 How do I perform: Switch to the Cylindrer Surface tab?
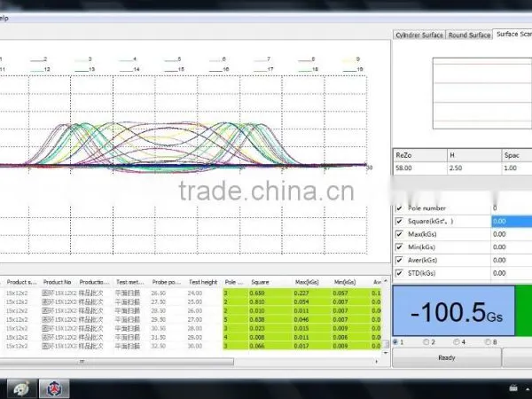419,35
